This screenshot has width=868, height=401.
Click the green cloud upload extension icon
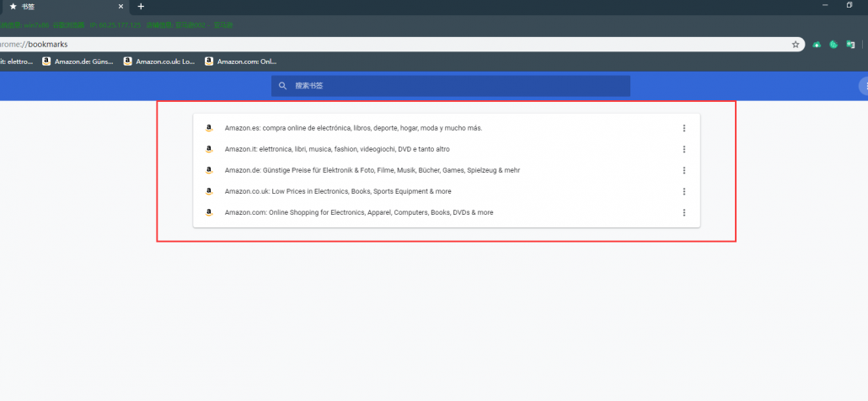click(x=817, y=45)
